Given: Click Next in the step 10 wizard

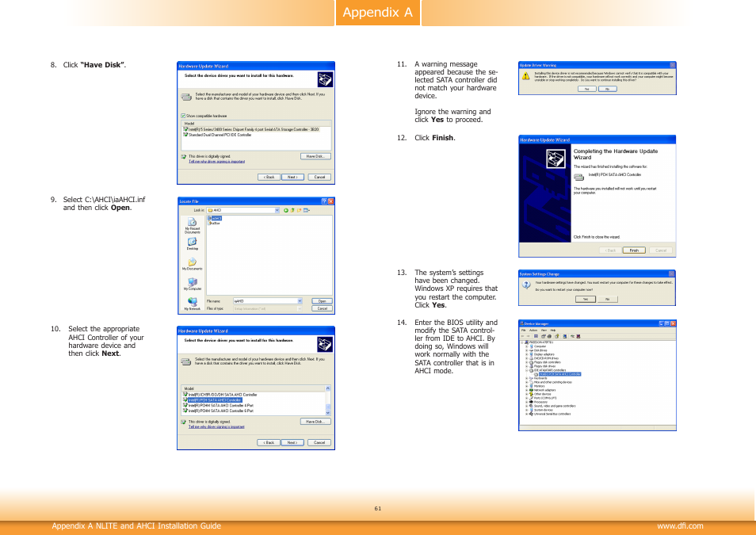Looking at the screenshot, I should click(292, 442).
